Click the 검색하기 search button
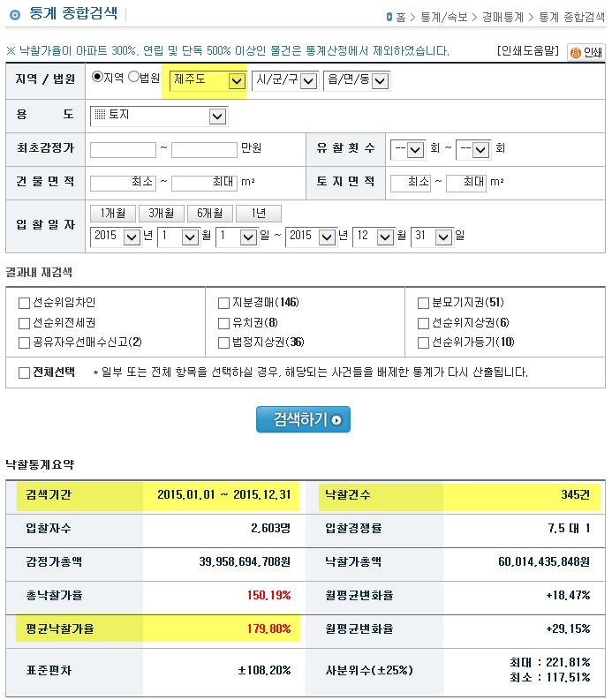The height and width of the screenshot is (700, 612). click(x=303, y=418)
